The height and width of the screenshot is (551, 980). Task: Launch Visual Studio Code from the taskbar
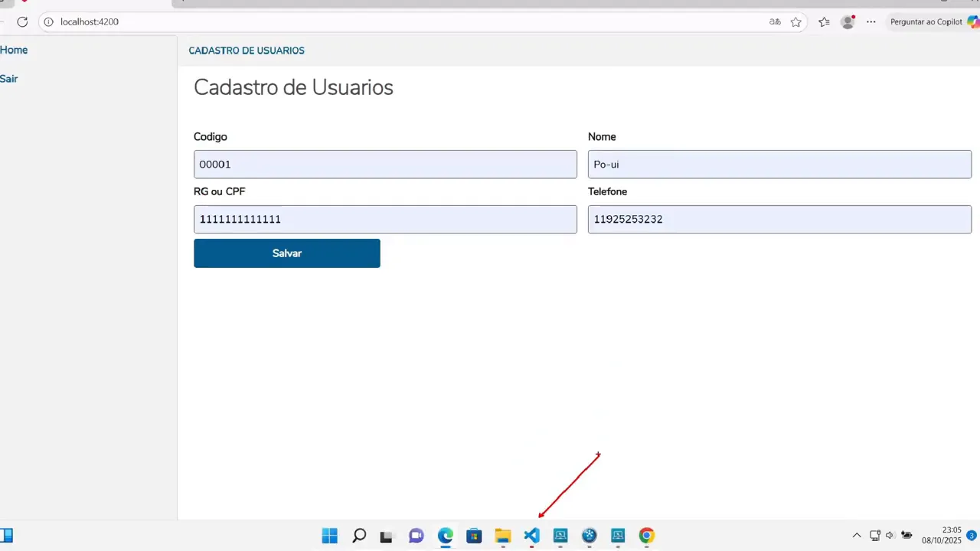pyautogui.click(x=531, y=536)
